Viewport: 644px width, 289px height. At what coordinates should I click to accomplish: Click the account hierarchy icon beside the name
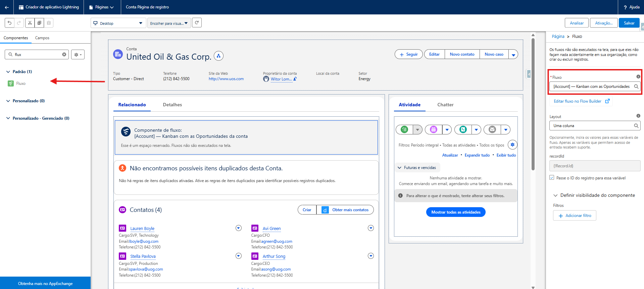point(218,56)
